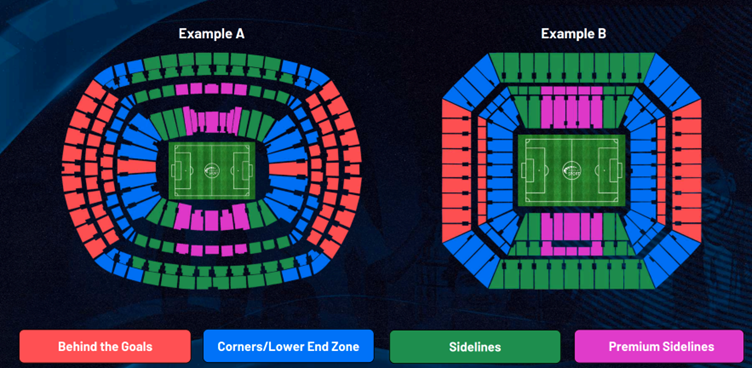752x368 pixels.
Task: Click the center logo on Example A pitch
Action: (x=211, y=170)
